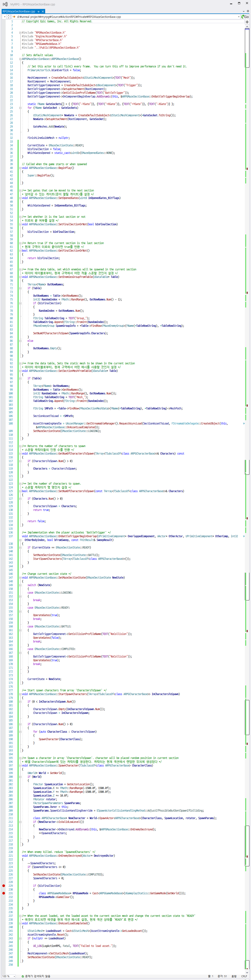Viewport: 251px width, 980px height.
Task: Collapse OnEnemyDestroyed function at line 221
Action: coord(20,856)
